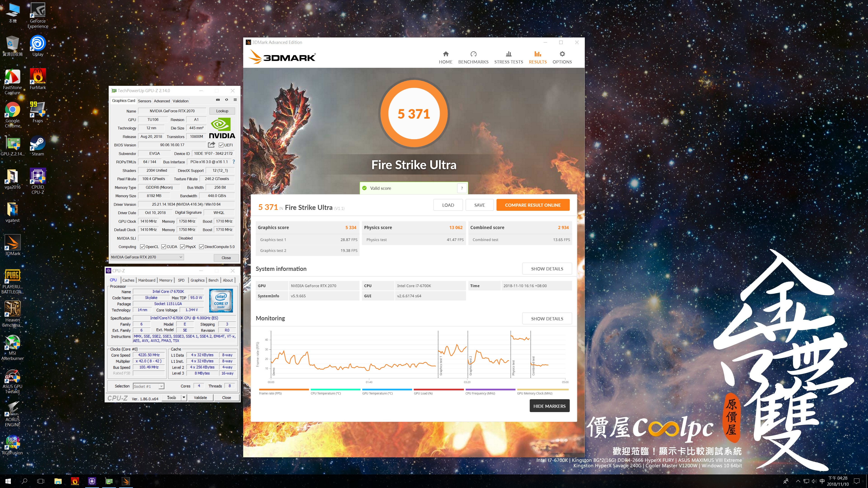Show details for System information
Viewport: 868px width, 488px height.
pyautogui.click(x=547, y=269)
